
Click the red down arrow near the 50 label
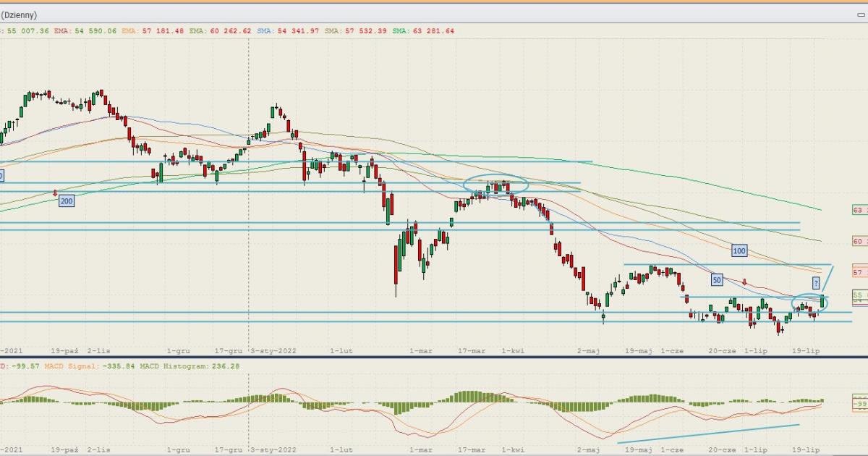pos(745,282)
